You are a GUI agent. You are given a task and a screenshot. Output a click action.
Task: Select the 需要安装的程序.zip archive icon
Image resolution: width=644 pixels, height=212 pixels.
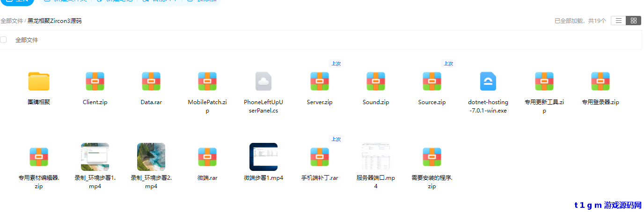click(432, 157)
